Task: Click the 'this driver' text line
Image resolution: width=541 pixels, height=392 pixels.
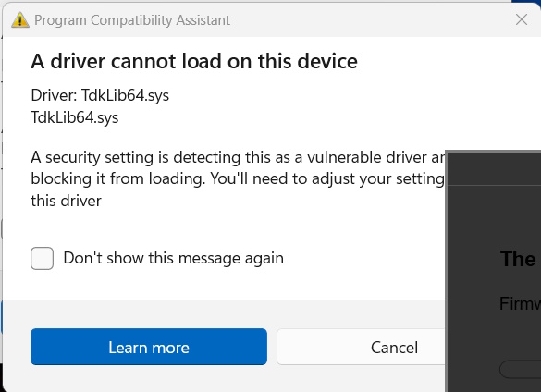Action: pyautogui.click(x=67, y=201)
